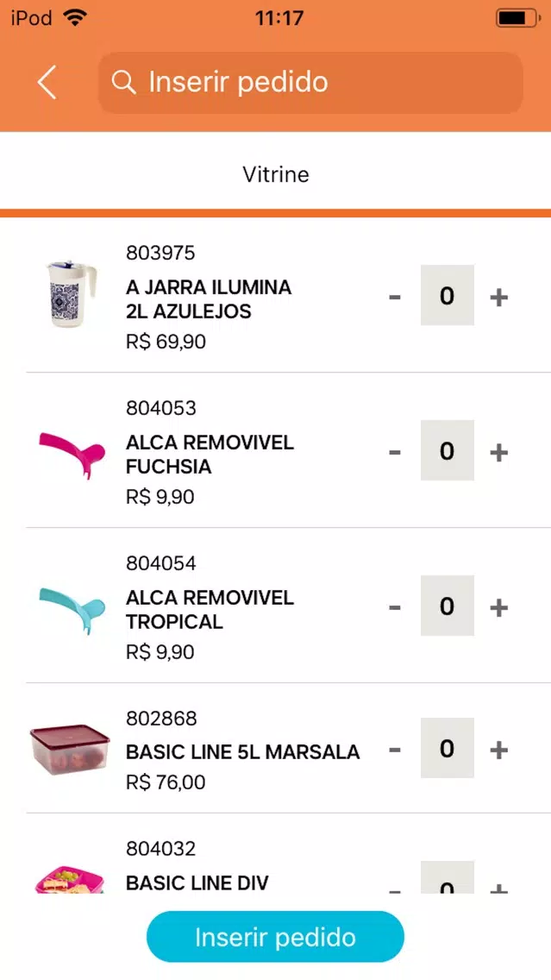Select the Vitrine tab
Viewport: 551px width, 980px height.
pos(276,173)
